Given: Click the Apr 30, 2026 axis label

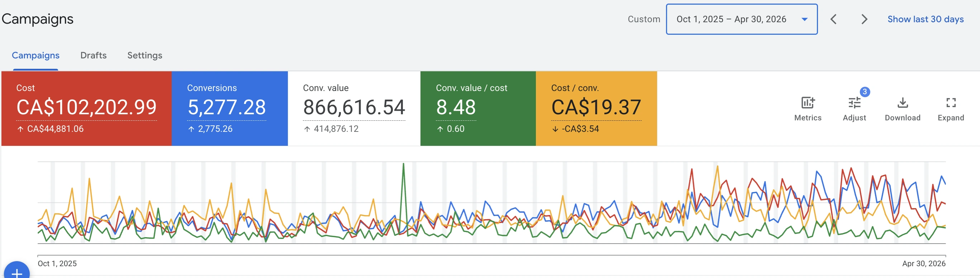Looking at the screenshot, I should [x=924, y=264].
